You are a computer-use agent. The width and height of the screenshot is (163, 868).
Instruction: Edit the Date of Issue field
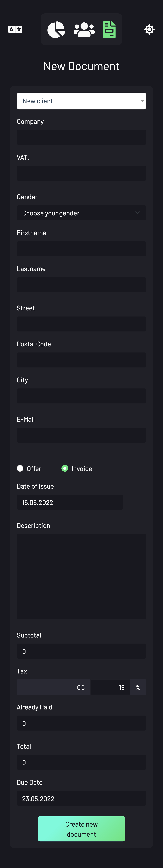click(x=70, y=502)
